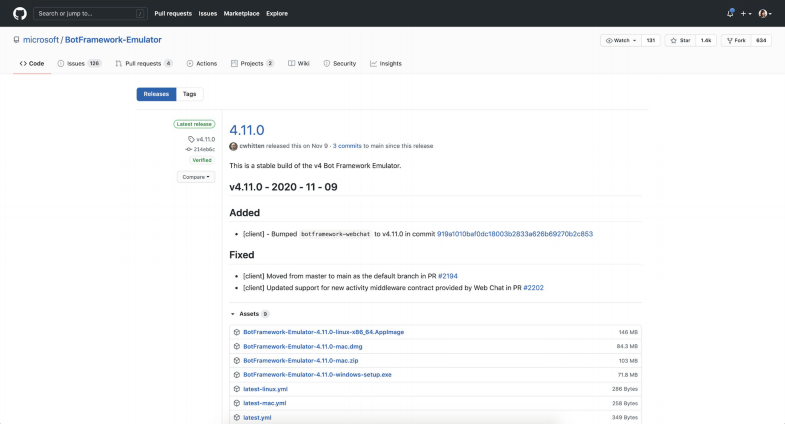This screenshot has height=424, width=785.
Task: Go to Marketplace in top navigation
Action: [241, 14]
